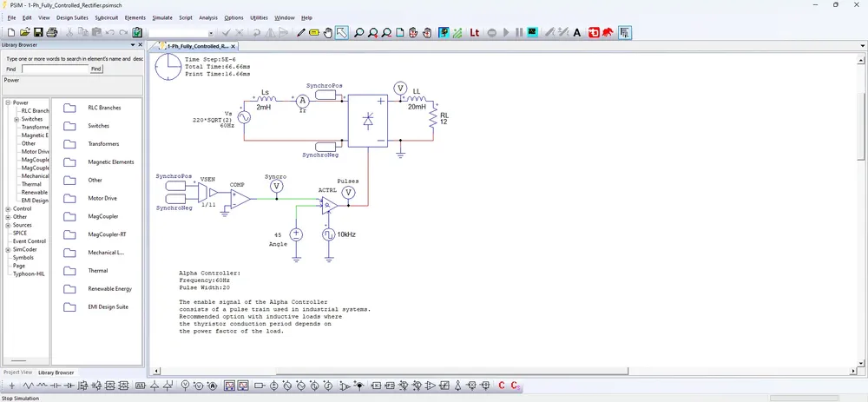The height and width of the screenshot is (402, 868).
Task: Toggle the library browser panel icon
Action: [624, 33]
